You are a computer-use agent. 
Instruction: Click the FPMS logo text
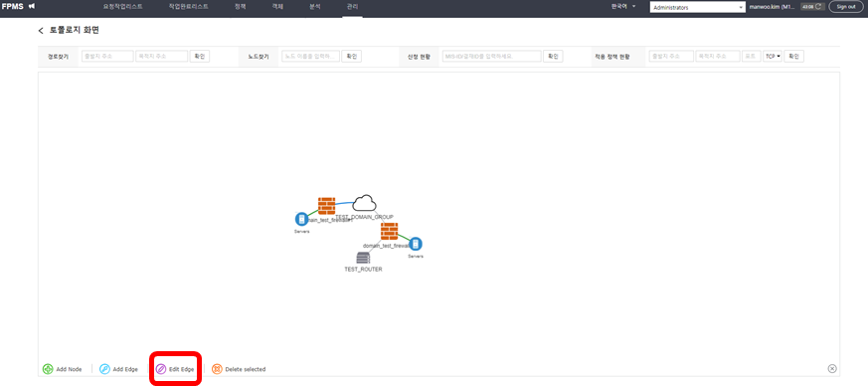tap(13, 7)
